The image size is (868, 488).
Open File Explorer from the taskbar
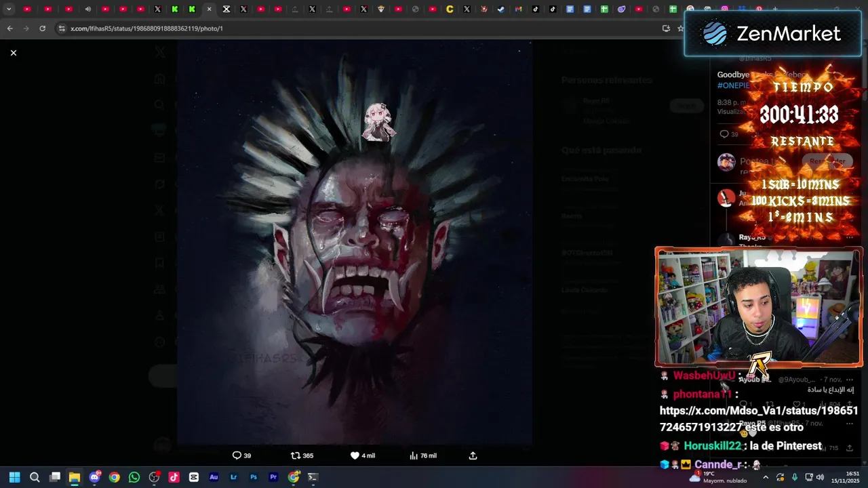point(75,477)
